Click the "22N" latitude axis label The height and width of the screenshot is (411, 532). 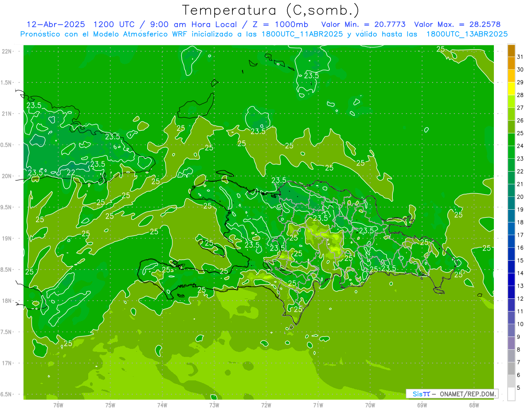tap(6, 51)
